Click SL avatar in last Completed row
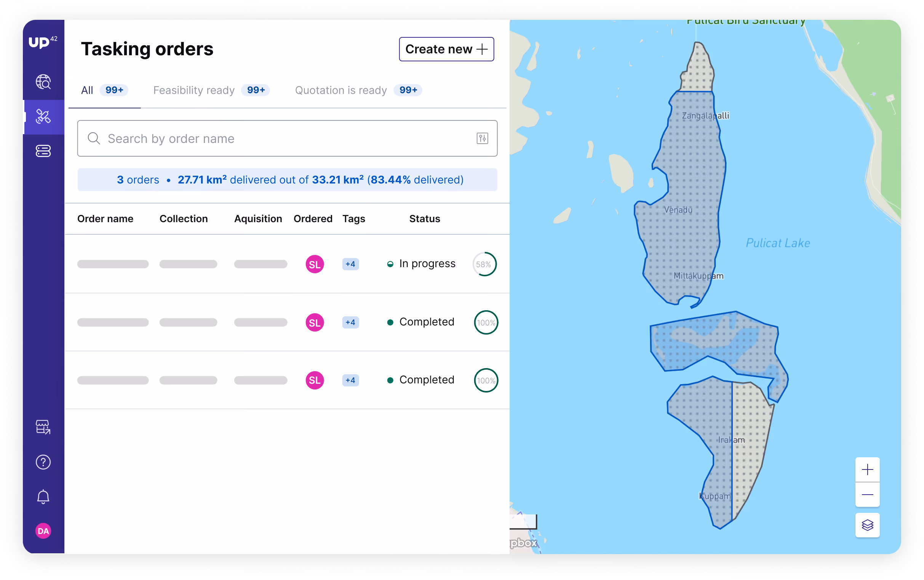This screenshot has height=580, width=924. coord(314,380)
